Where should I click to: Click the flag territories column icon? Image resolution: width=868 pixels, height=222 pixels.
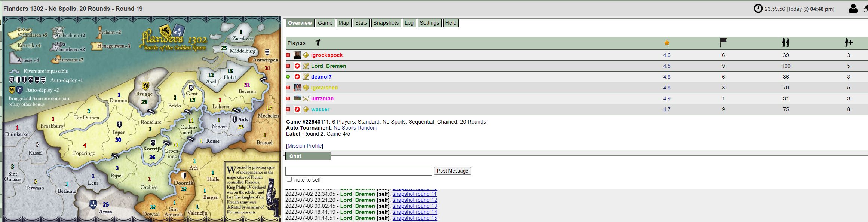723,43
